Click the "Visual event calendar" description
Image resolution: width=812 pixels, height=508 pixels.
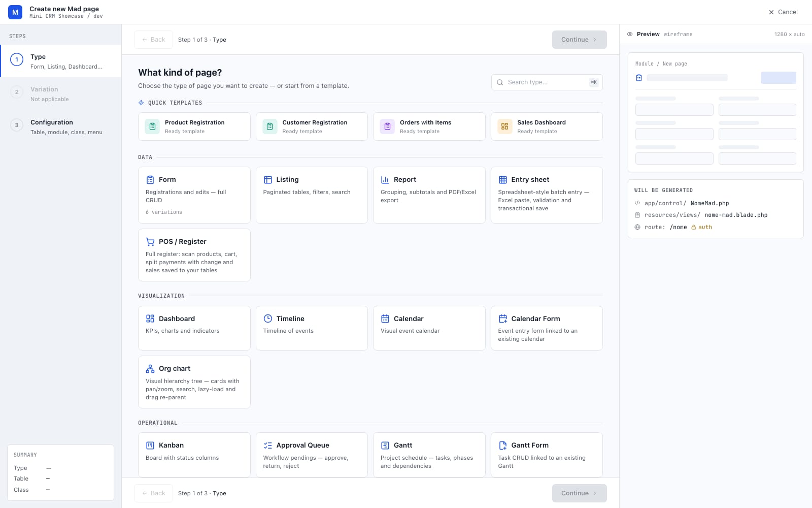(410, 331)
